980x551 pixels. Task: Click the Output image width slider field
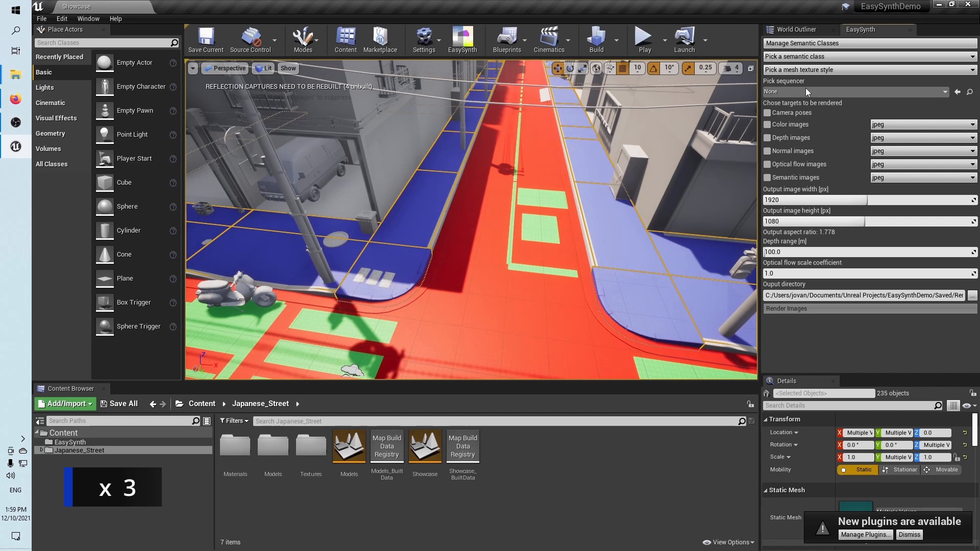(867, 200)
